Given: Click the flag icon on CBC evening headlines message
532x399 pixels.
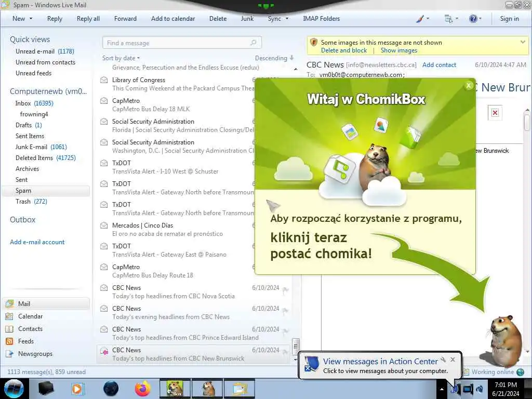Looking at the screenshot, I should [286, 310].
